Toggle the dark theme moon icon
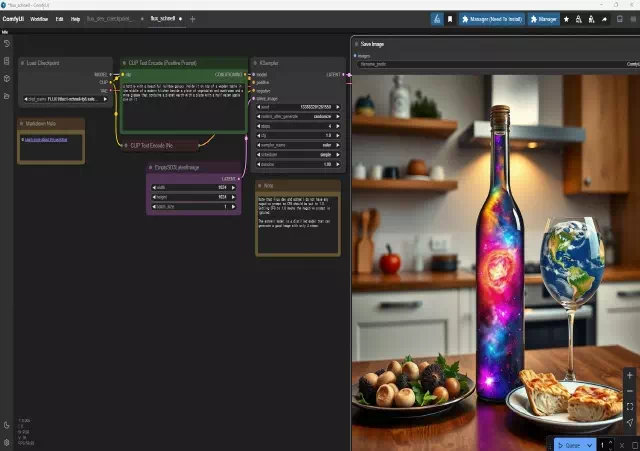 pyautogui.click(x=6, y=425)
